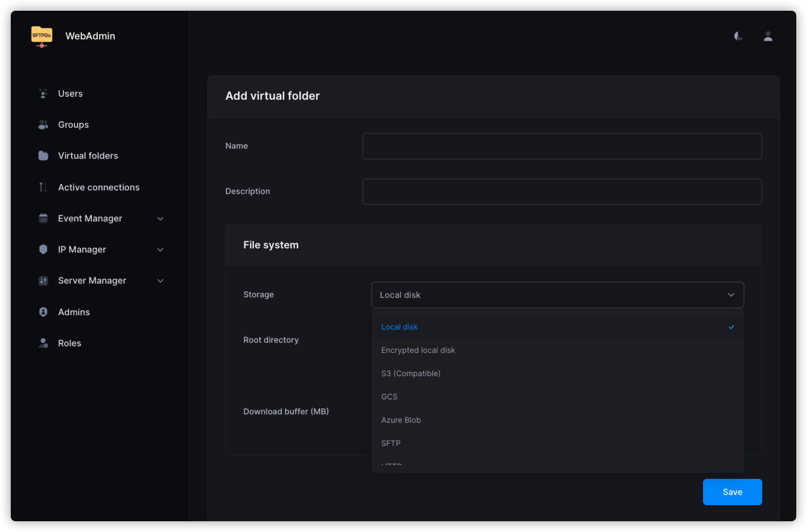The height and width of the screenshot is (532, 807).
Task: Click the Event Manager calendar icon
Action: click(x=43, y=219)
